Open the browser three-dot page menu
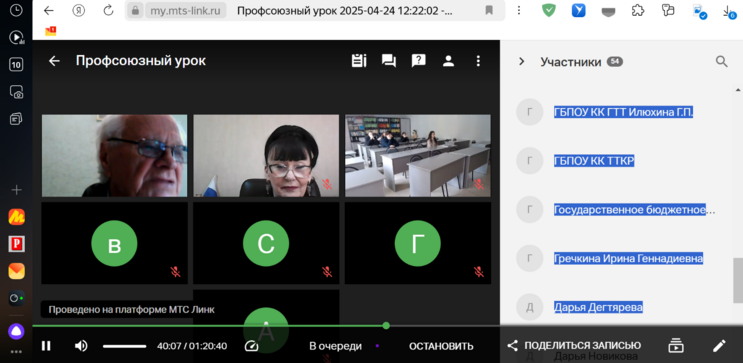Image resolution: width=743 pixels, height=363 pixels. [519, 10]
